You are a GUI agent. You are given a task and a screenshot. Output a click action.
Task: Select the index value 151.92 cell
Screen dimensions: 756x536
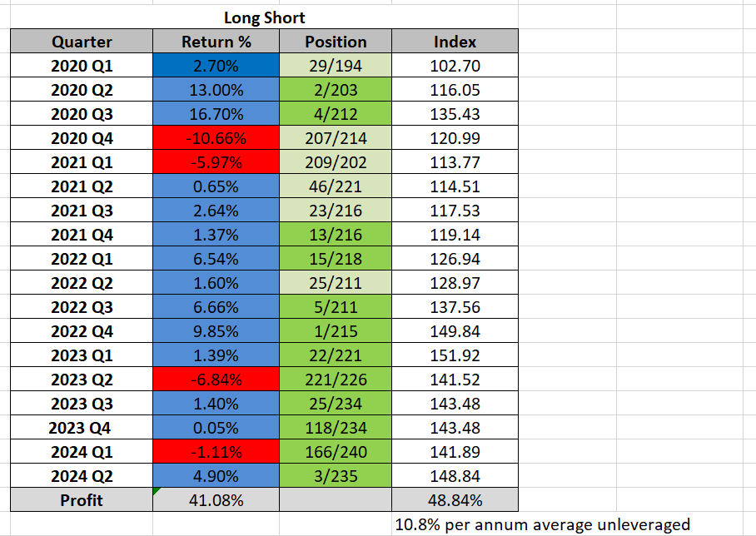[x=455, y=355]
